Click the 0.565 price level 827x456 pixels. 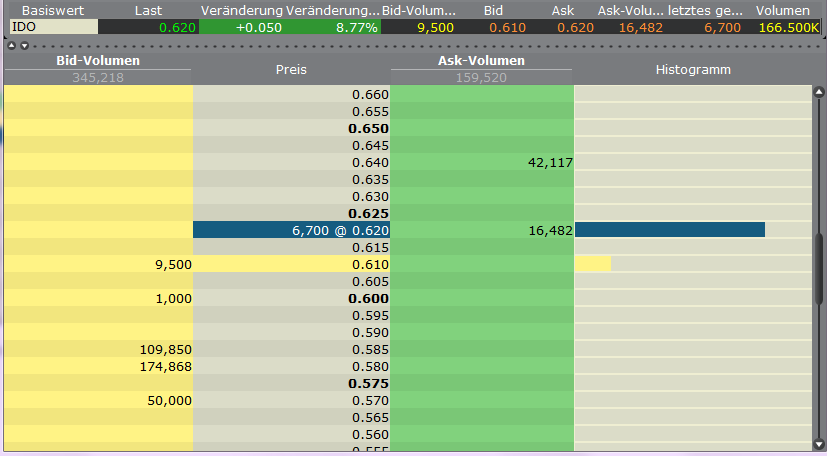(x=370, y=417)
